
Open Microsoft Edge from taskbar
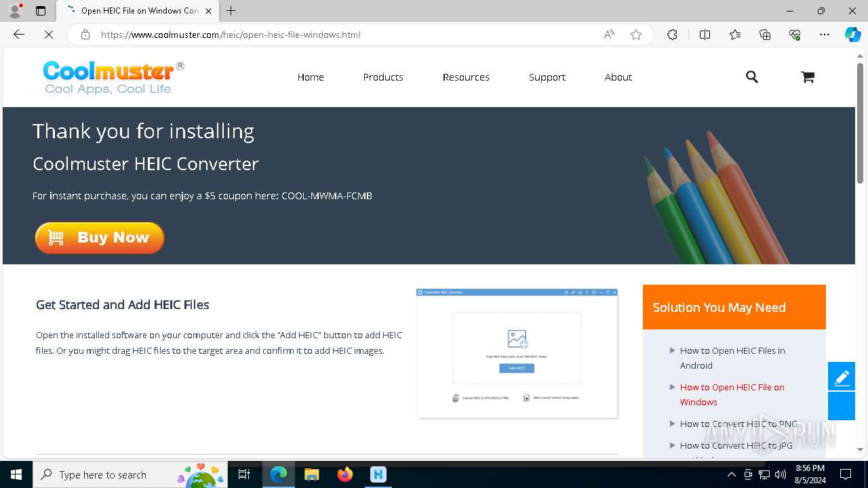coord(279,474)
